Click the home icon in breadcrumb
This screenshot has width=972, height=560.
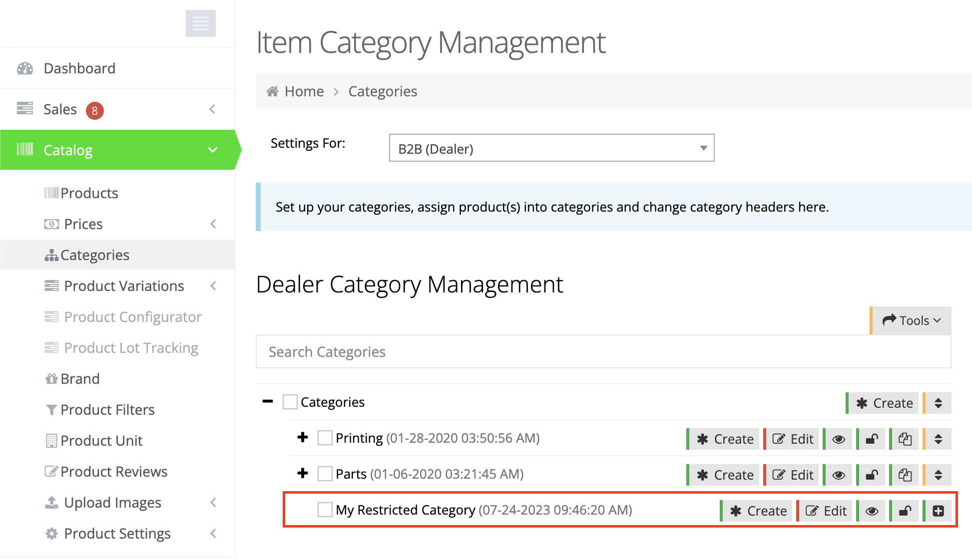pos(272,91)
